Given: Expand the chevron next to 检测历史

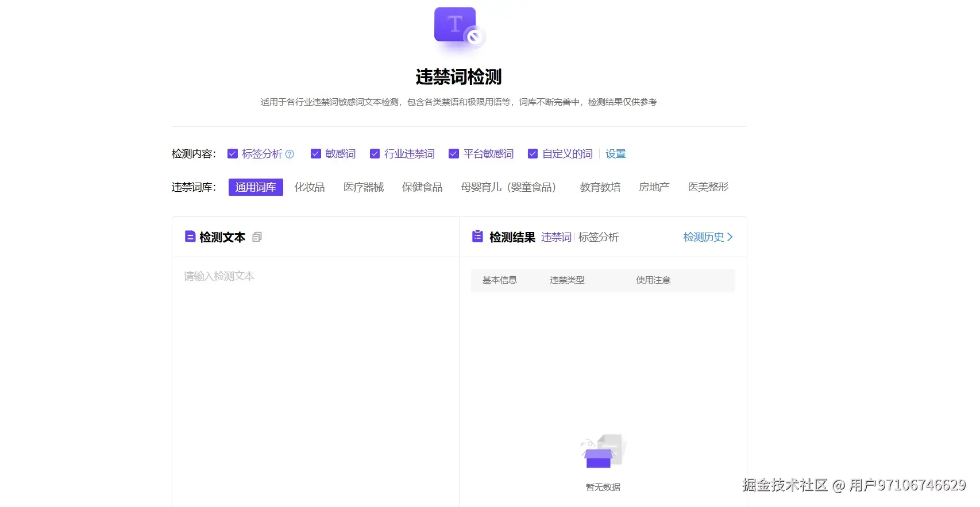Looking at the screenshot, I should click(730, 237).
